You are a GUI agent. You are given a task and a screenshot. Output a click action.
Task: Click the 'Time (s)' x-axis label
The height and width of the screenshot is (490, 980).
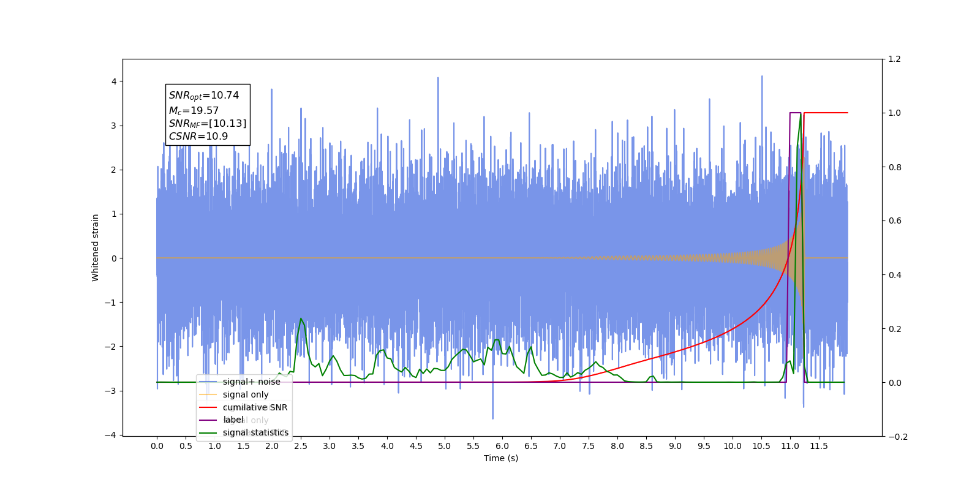(x=501, y=458)
